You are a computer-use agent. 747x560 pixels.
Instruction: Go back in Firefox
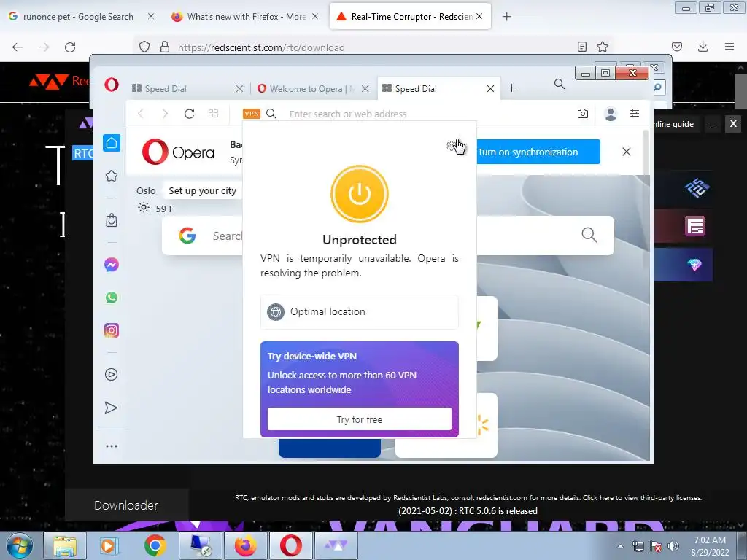pyautogui.click(x=18, y=47)
